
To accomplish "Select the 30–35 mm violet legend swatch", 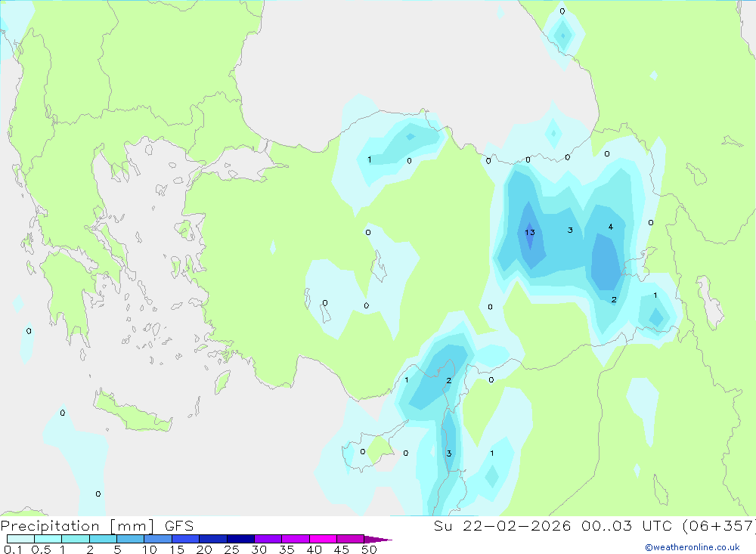I will coord(268,539).
